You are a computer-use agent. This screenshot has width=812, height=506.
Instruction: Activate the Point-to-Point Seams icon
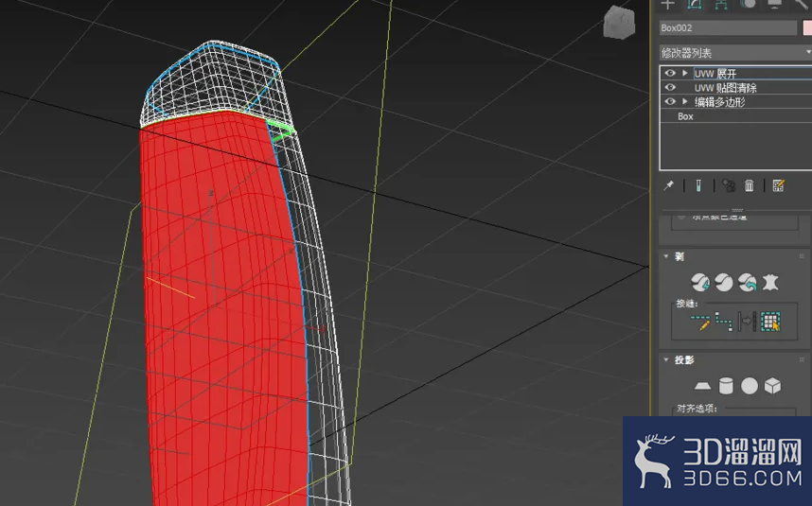coord(723,322)
